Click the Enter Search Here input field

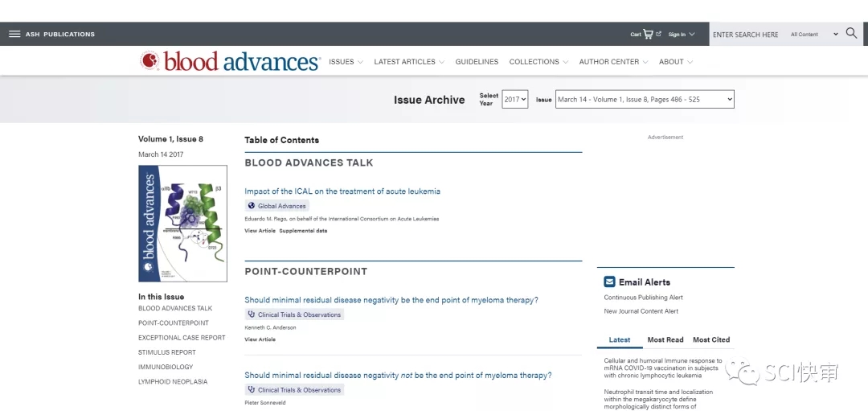(x=746, y=35)
